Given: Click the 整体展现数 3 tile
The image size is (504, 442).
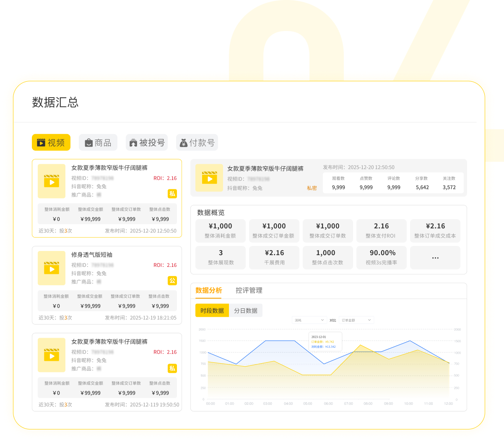Looking at the screenshot, I should 221,257.
